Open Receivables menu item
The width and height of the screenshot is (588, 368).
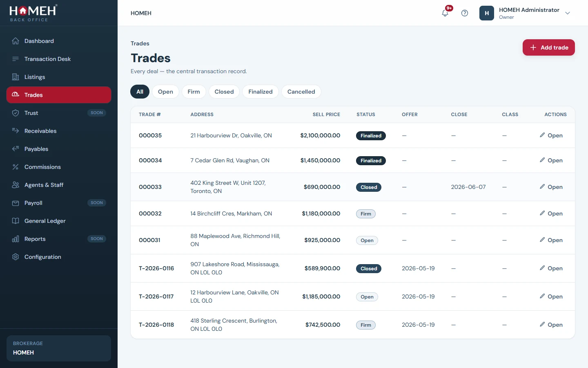pyautogui.click(x=59, y=131)
